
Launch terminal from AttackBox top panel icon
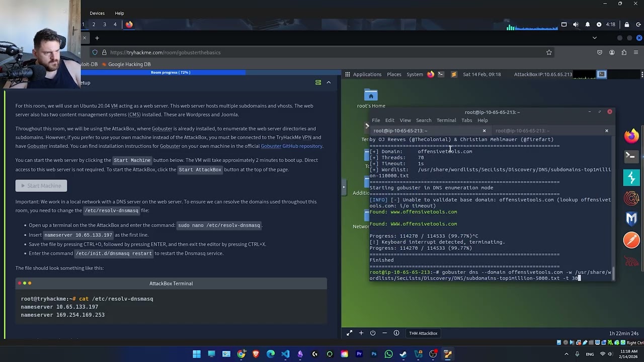441,74
